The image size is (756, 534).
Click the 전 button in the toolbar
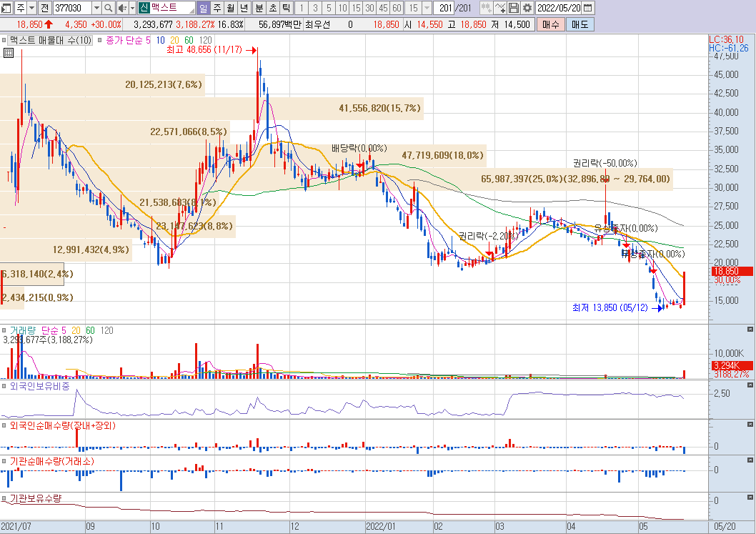pyautogui.click(x=44, y=8)
